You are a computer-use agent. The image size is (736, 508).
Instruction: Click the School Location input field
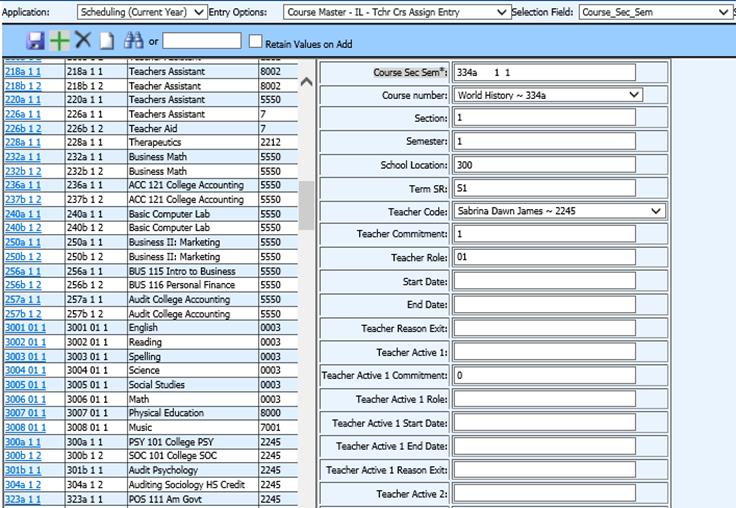click(x=543, y=165)
